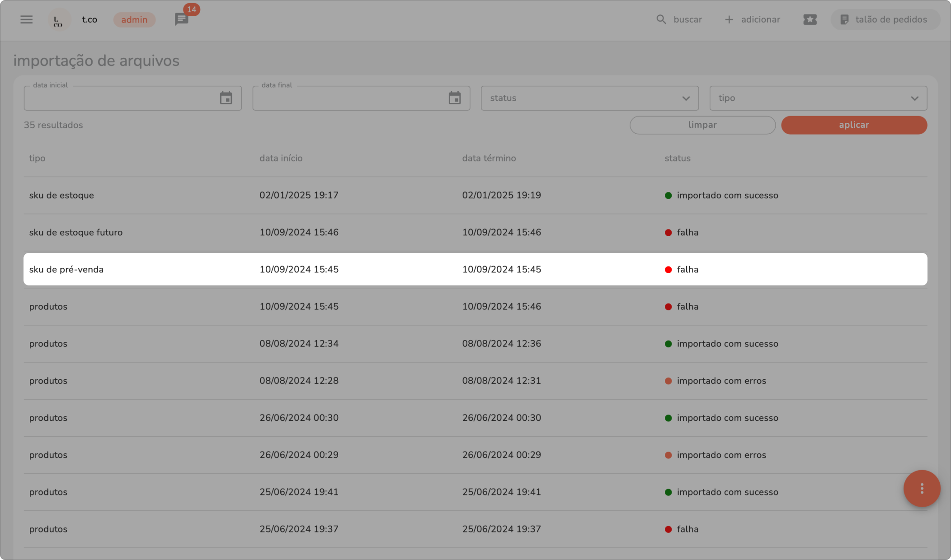Click the status column header
951x560 pixels.
point(677,158)
